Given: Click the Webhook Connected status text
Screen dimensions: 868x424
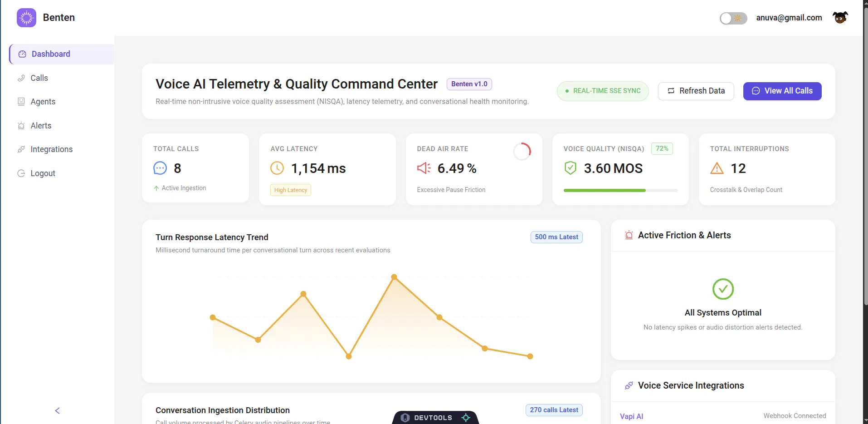Looking at the screenshot, I should click(x=795, y=416).
